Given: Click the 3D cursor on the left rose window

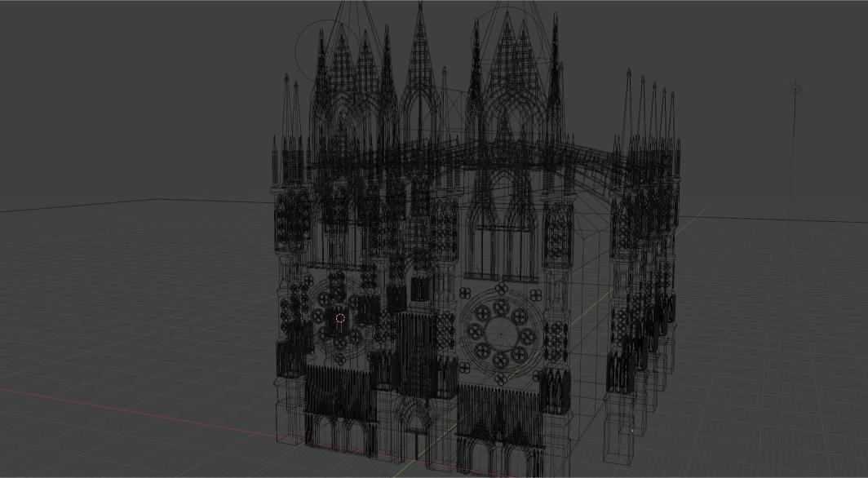Looking at the screenshot, I should [x=340, y=318].
